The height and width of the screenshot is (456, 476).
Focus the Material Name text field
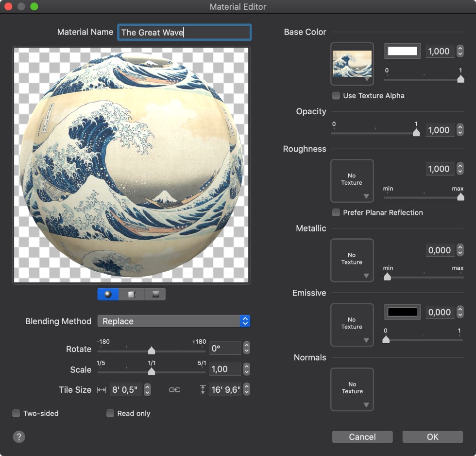[184, 32]
